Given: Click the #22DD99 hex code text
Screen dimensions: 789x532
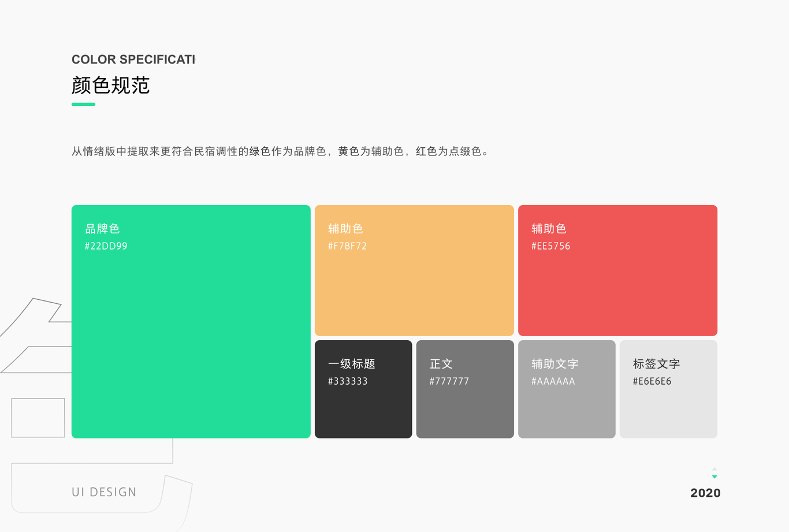Looking at the screenshot, I should [106, 246].
